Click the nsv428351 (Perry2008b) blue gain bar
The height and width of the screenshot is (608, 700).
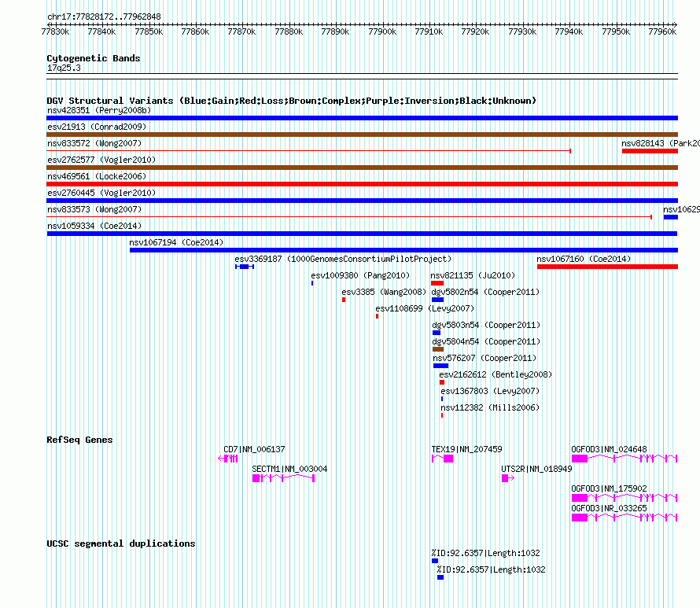[362, 118]
